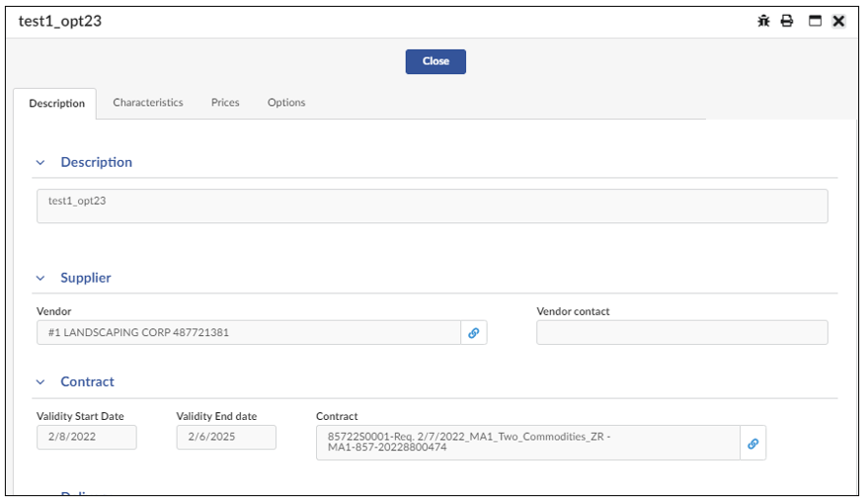Open the link icon next to Contract field

pyautogui.click(x=752, y=444)
